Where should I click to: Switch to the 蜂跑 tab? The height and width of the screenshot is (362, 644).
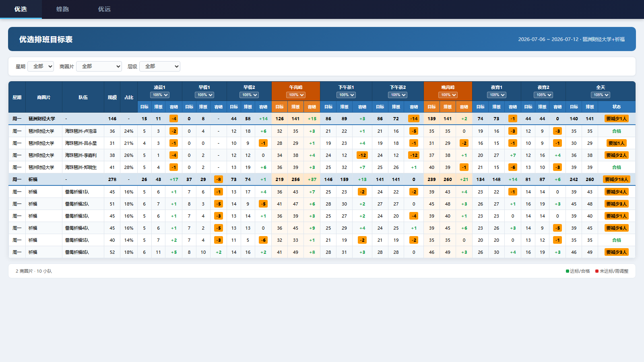pos(62,9)
